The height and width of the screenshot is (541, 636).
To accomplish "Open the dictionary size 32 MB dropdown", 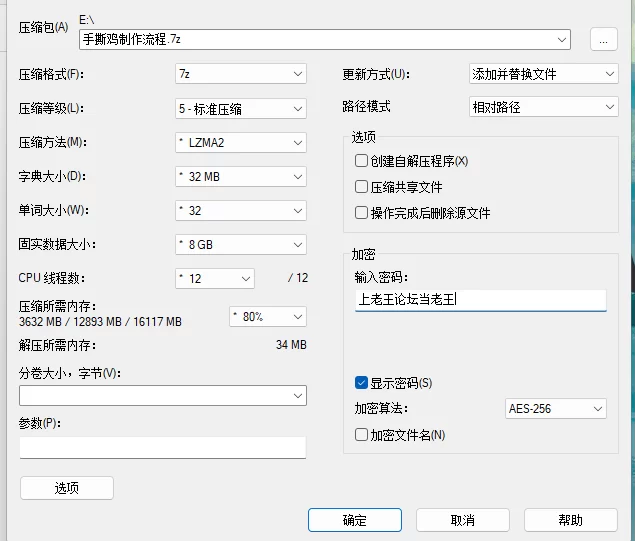I will (241, 176).
